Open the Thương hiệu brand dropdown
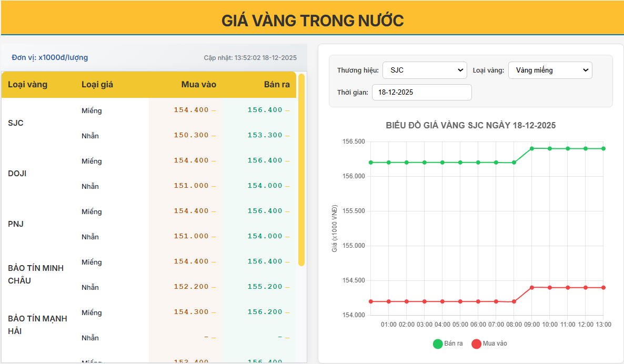624x364 pixels. 425,69
